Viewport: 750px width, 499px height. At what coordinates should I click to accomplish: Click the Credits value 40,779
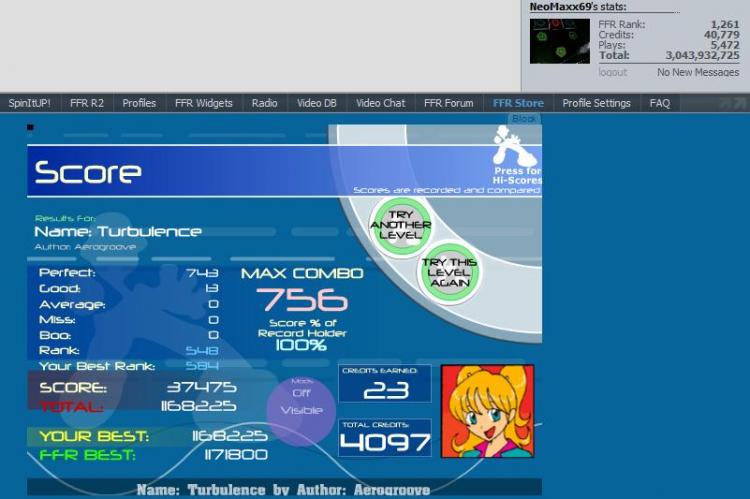(x=722, y=35)
